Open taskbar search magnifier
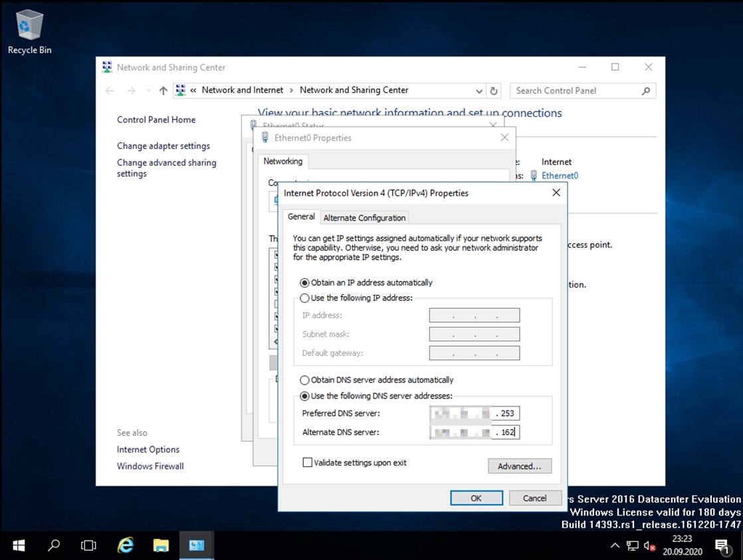The image size is (743, 560). [x=54, y=545]
